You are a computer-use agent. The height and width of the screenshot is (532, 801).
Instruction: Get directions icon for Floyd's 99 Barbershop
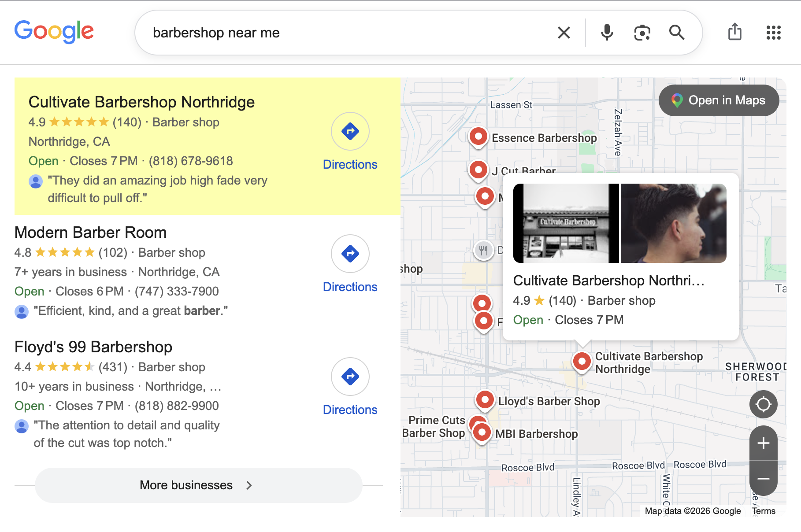tap(350, 377)
